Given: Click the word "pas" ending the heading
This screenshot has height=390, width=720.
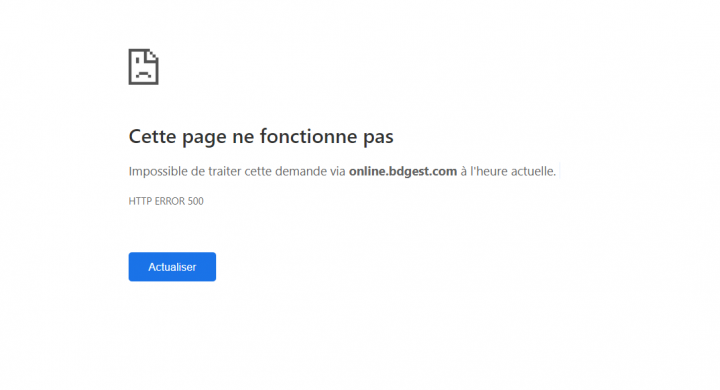Looking at the screenshot, I should coord(378,137).
